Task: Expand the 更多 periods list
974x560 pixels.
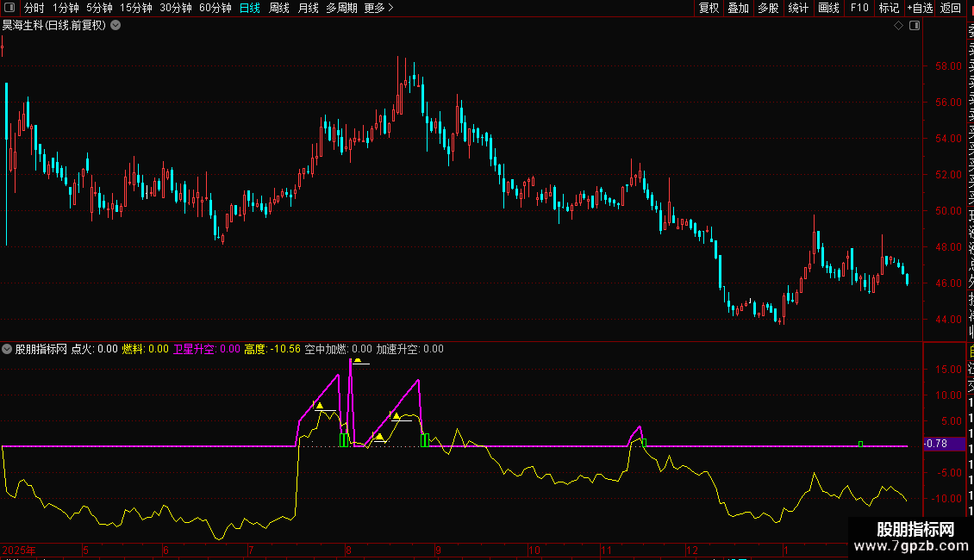Action: click(378, 8)
